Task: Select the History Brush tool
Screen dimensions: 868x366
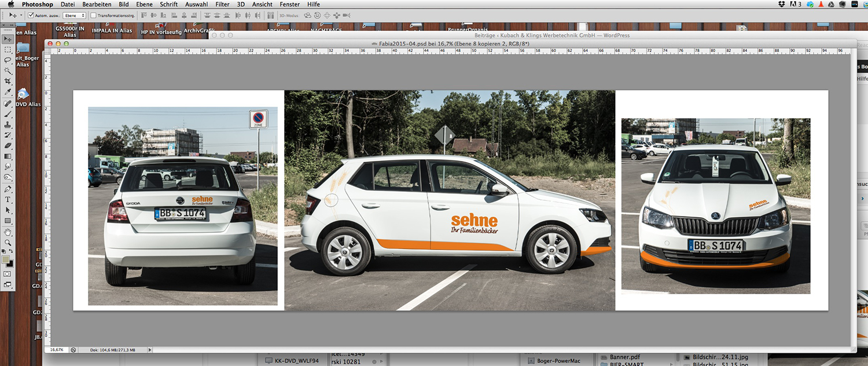Action: [8, 135]
